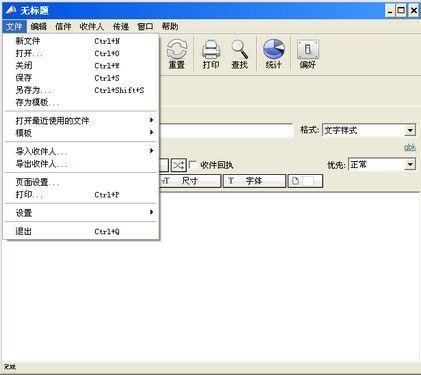
Task: Choose 退出 from the file menu
Action: pyautogui.click(x=81, y=231)
